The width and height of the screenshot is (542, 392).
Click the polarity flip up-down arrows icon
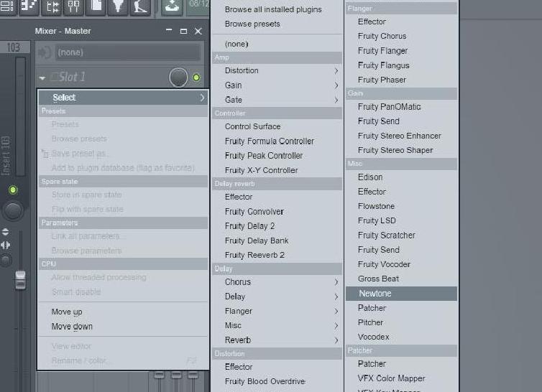click(6, 232)
